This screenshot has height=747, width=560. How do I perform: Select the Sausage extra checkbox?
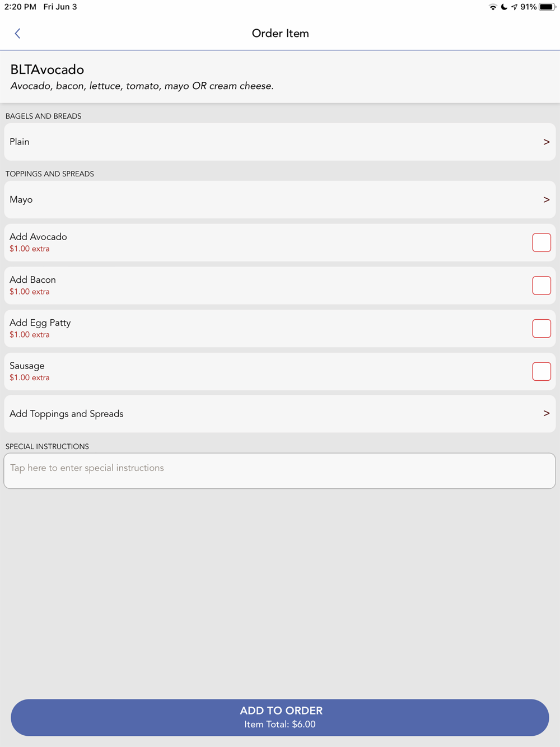click(542, 371)
